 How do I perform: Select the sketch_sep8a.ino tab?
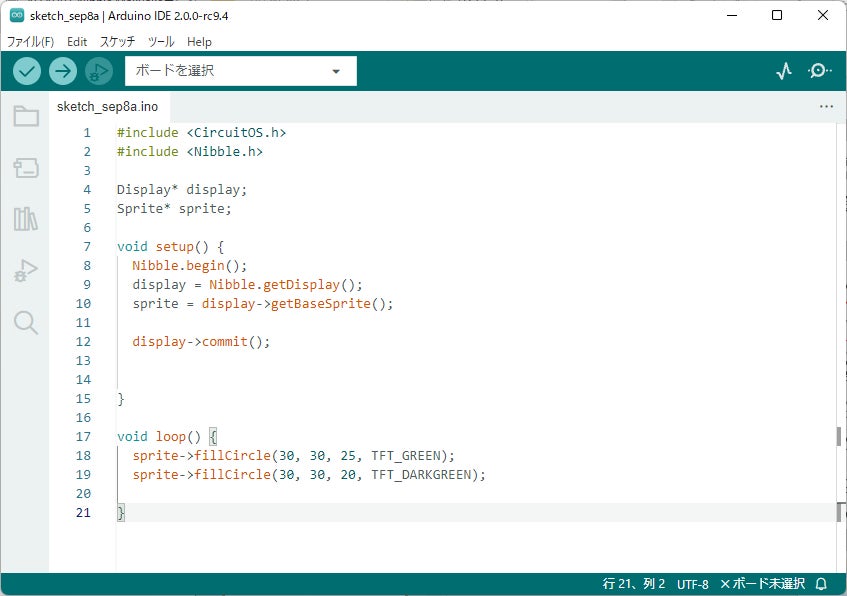click(107, 106)
